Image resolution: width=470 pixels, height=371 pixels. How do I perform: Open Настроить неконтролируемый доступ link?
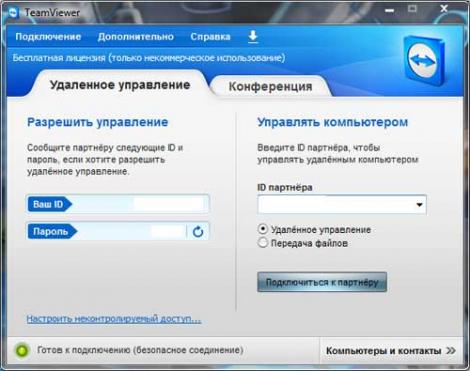tap(114, 319)
